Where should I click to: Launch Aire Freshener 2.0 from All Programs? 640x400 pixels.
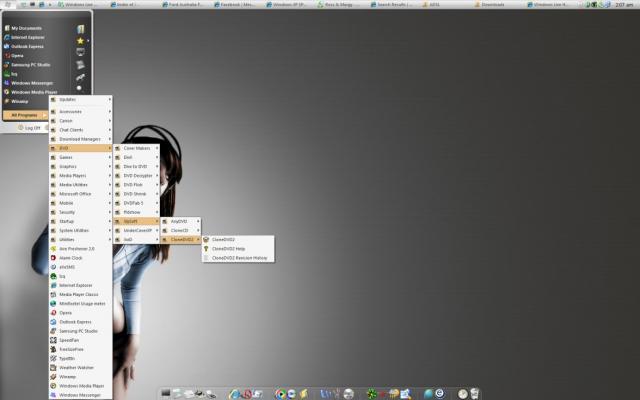point(80,249)
